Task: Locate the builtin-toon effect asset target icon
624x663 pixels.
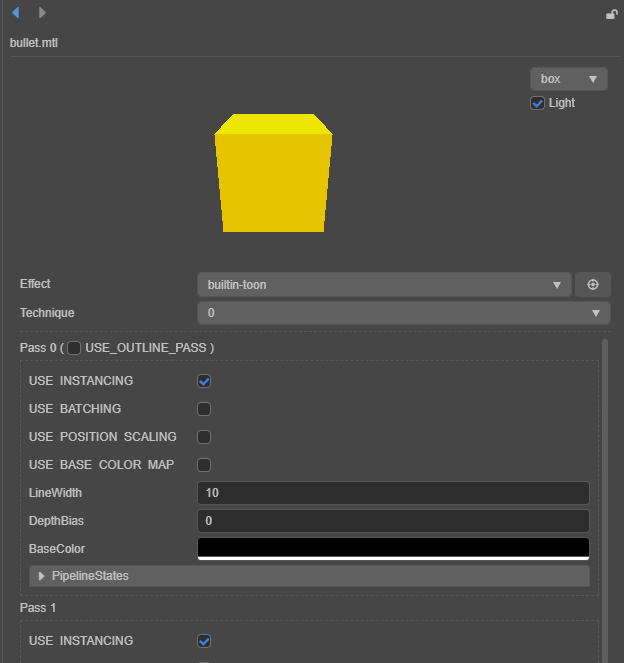Action: (x=593, y=285)
